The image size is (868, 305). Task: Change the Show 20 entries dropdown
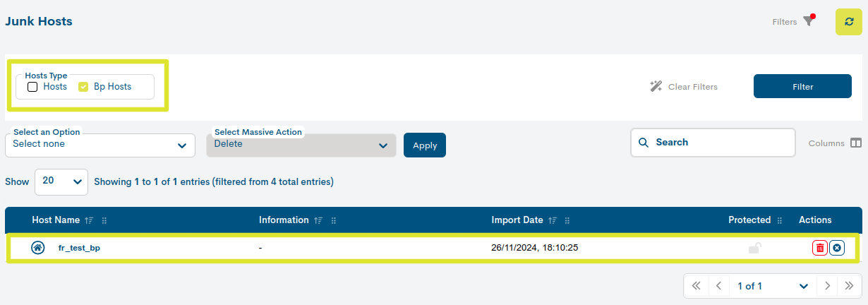click(x=61, y=181)
